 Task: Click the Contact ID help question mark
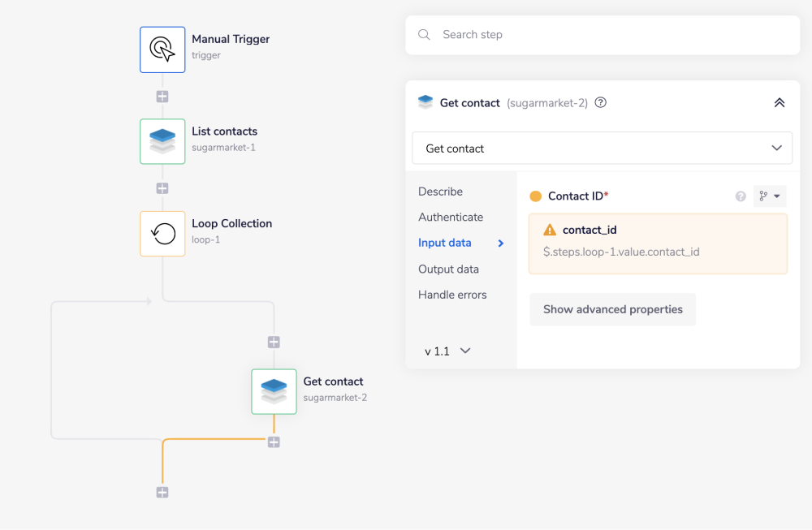[x=741, y=196]
